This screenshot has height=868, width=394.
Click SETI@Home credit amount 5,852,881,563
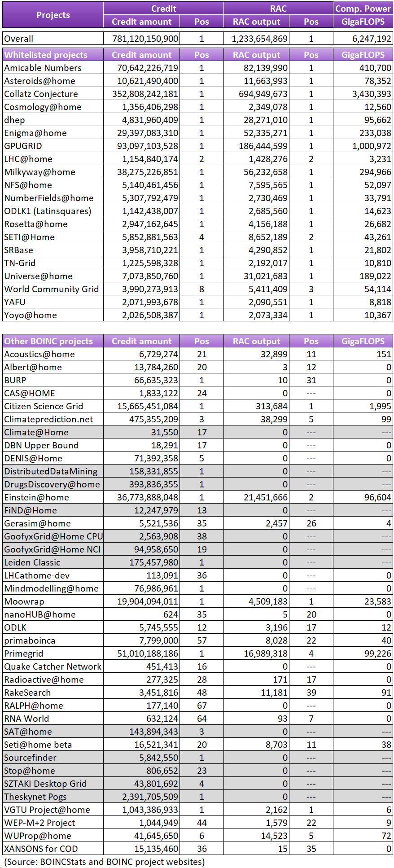150,237
